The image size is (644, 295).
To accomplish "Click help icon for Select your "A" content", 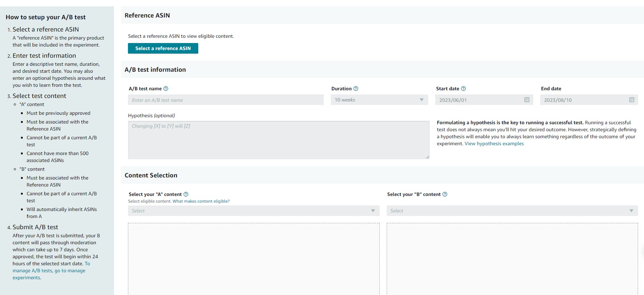I will click(186, 195).
